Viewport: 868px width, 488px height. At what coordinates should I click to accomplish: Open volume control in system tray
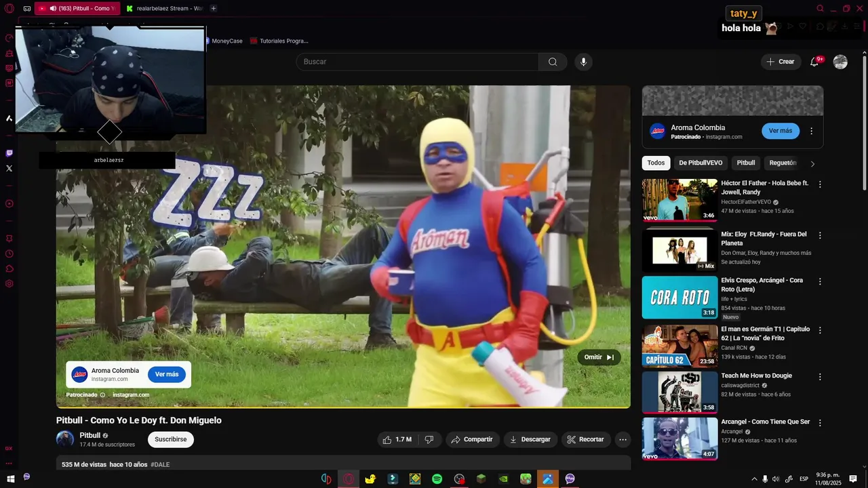coord(776,479)
